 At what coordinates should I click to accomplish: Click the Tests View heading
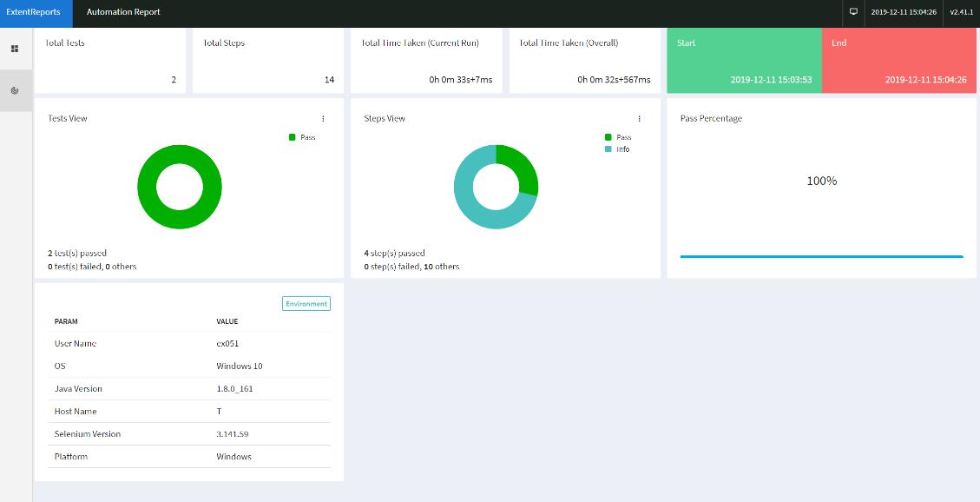point(68,118)
